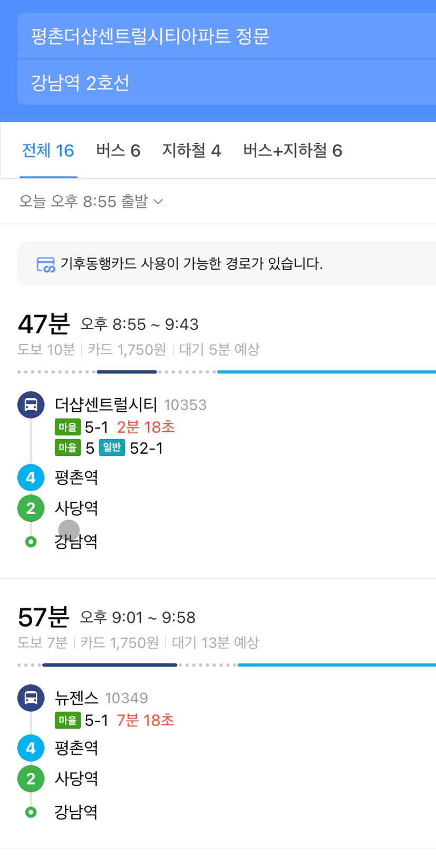Tap the 기후동행카드 card icon in notice
Viewport: 436px width, 868px height.
pyautogui.click(x=45, y=264)
